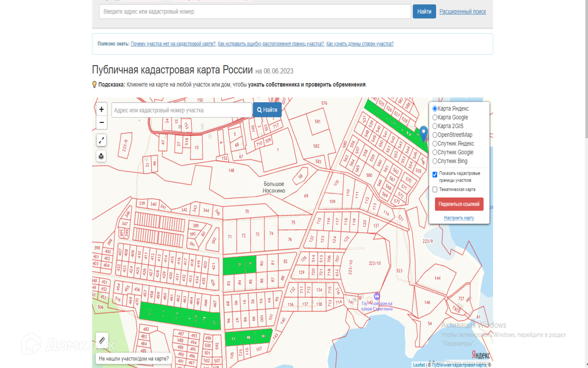
Task: Open the Расширенный поиск link
Action: pos(462,12)
